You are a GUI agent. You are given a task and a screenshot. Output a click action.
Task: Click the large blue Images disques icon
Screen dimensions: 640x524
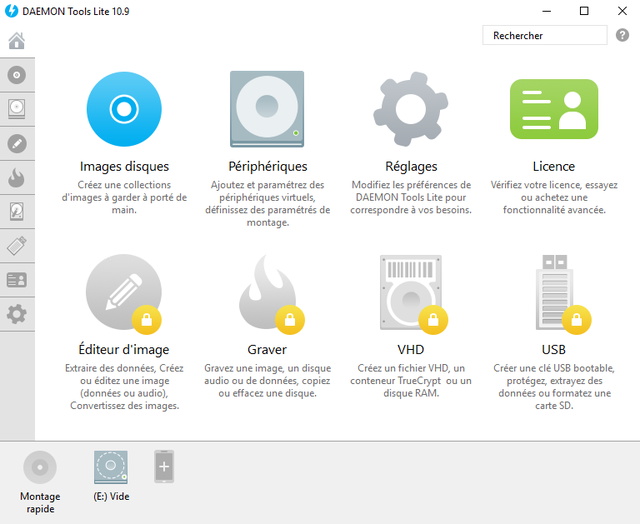pyautogui.click(x=124, y=109)
